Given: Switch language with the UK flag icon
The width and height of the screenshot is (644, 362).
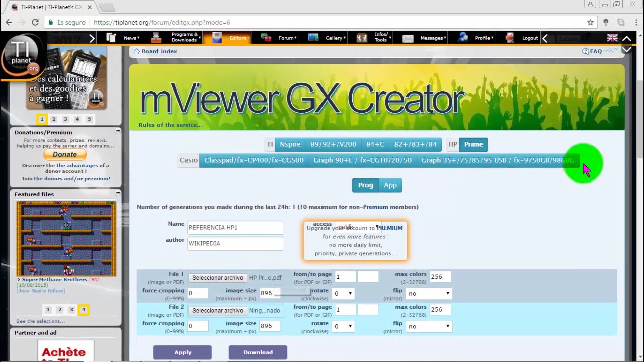Looking at the screenshot, I should point(612,38).
